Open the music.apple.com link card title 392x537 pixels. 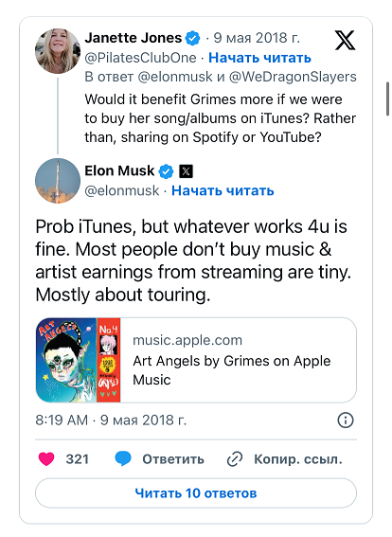pyautogui.click(x=232, y=370)
